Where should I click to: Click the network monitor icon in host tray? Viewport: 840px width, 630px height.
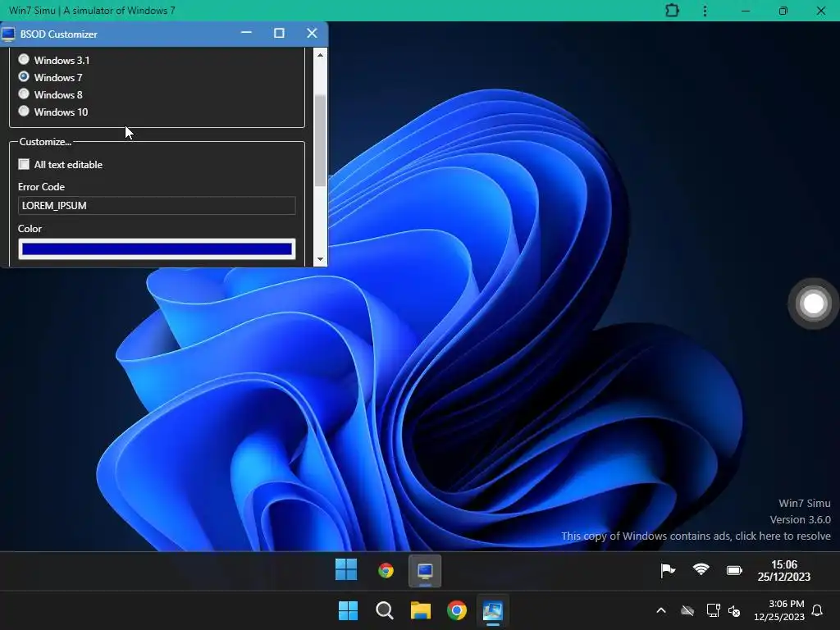pyautogui.click(x=713, y=610)
